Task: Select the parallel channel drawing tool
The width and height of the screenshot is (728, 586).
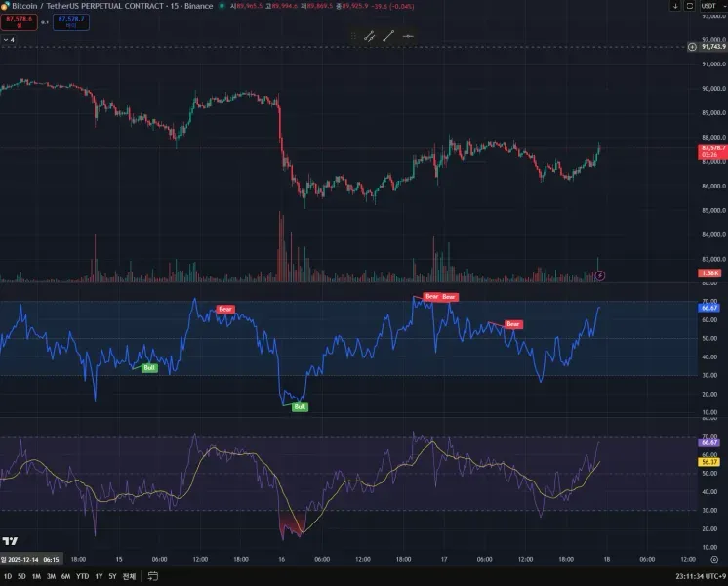Action: (x=370, y=36)
